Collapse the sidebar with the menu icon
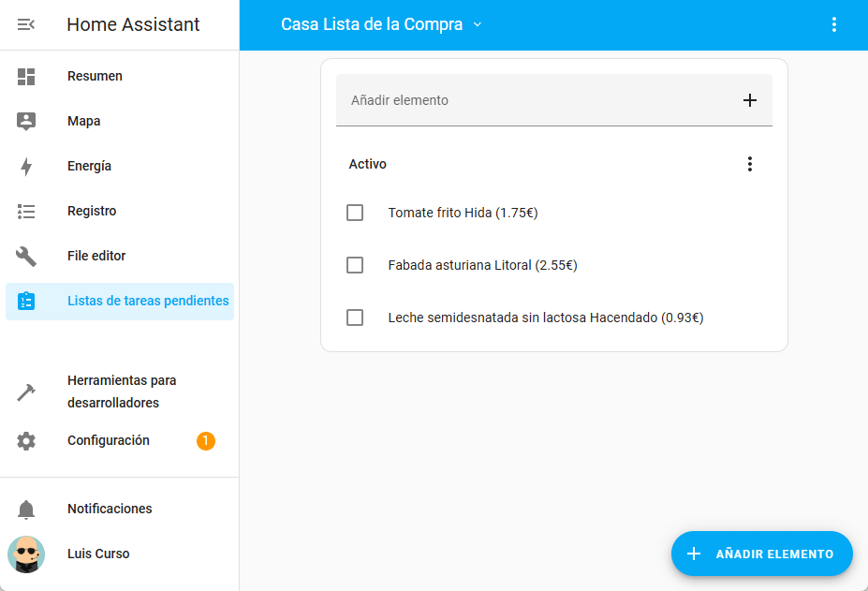Viewport: 868px width, 591px height. (x=26, y=24)
